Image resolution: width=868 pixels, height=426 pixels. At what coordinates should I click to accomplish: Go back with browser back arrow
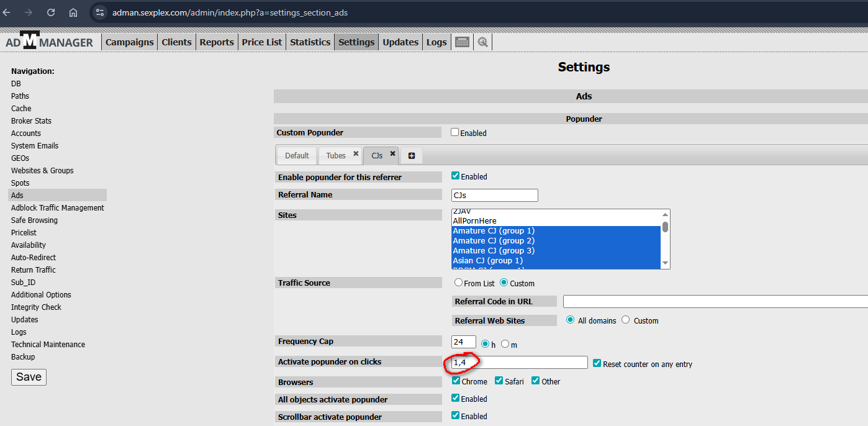[x=7, y=12]
